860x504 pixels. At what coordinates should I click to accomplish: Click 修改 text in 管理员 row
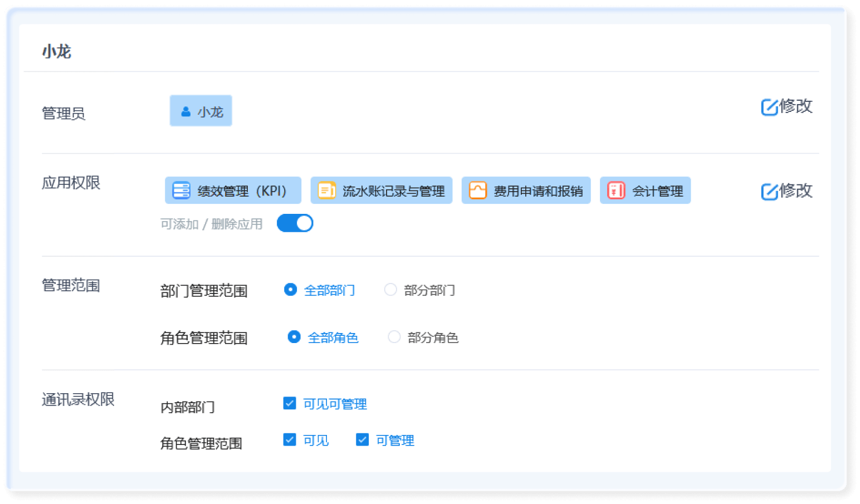click(x=796, y=106)
